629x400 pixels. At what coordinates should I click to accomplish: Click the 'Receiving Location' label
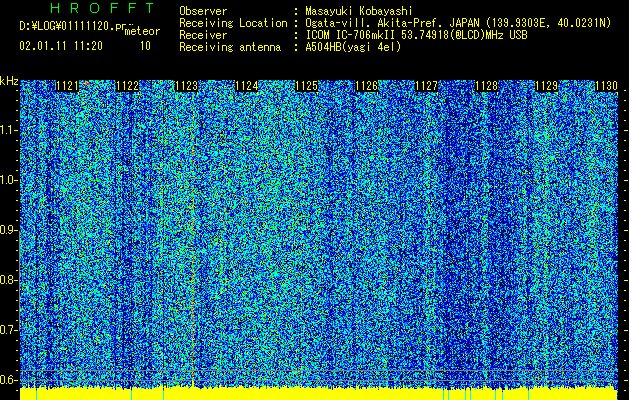(233, 23)
